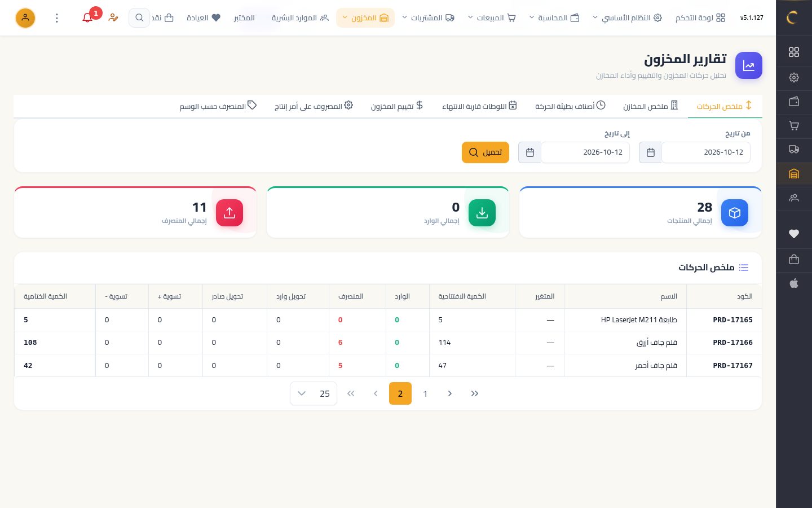Viewport: 812px width, 508px height.
Task: Switch to the أصناف بطيئة الحركة tab
Action: [570, 106]
